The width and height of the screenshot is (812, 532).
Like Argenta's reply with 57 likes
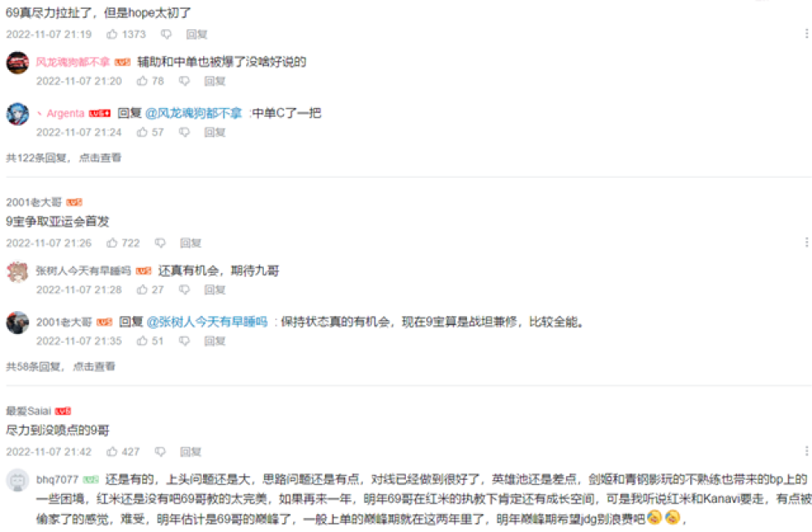tap(142, 132)
